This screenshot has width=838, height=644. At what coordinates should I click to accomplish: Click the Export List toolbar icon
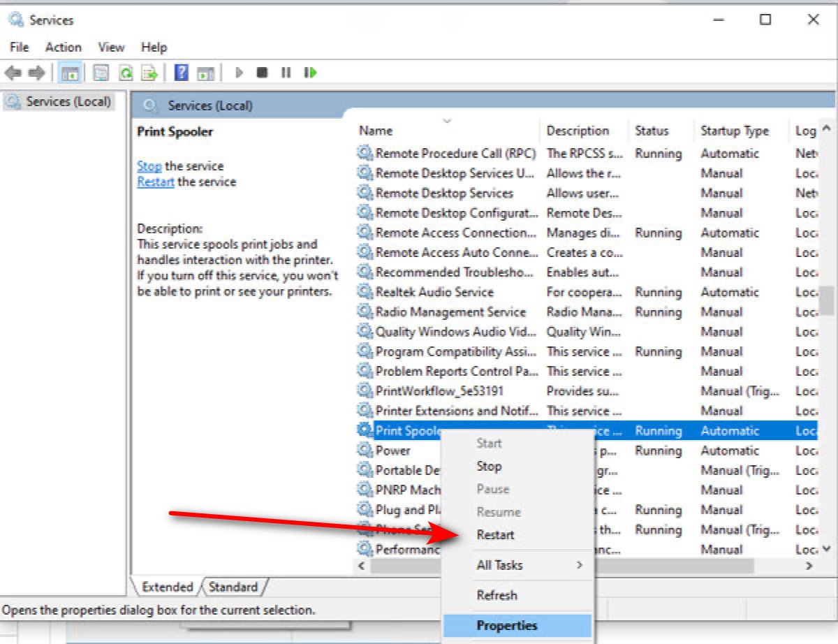(x=149, y=73)
